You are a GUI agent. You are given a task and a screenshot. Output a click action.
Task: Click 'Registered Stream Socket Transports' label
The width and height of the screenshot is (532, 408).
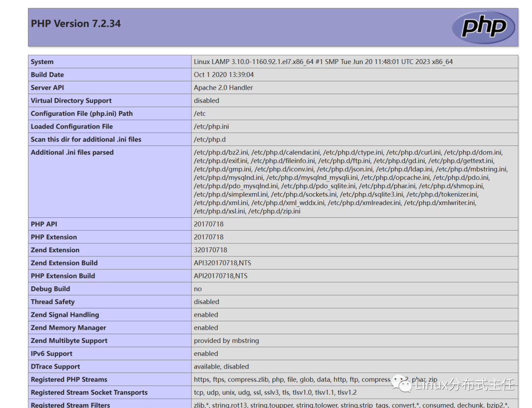(89, 392)
